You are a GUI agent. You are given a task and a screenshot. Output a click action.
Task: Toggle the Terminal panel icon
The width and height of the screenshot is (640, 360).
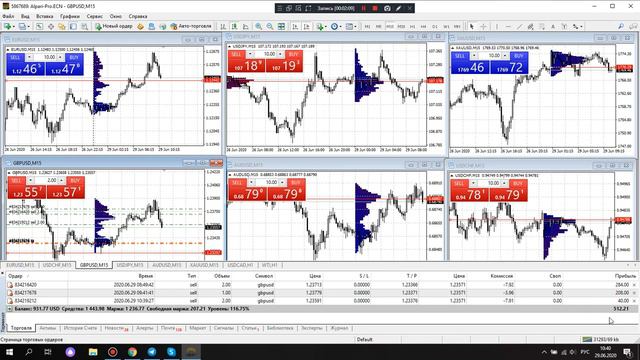click(x=73, y=27)
